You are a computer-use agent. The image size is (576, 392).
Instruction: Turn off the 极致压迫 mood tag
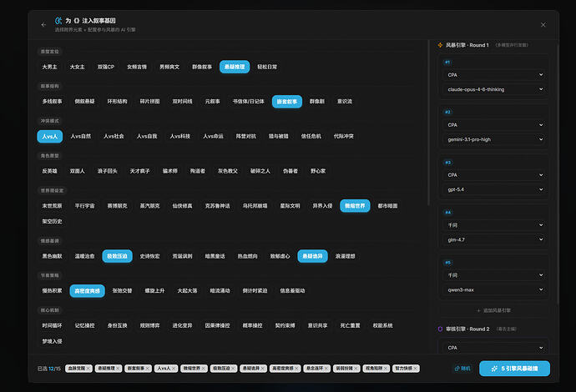117,256
